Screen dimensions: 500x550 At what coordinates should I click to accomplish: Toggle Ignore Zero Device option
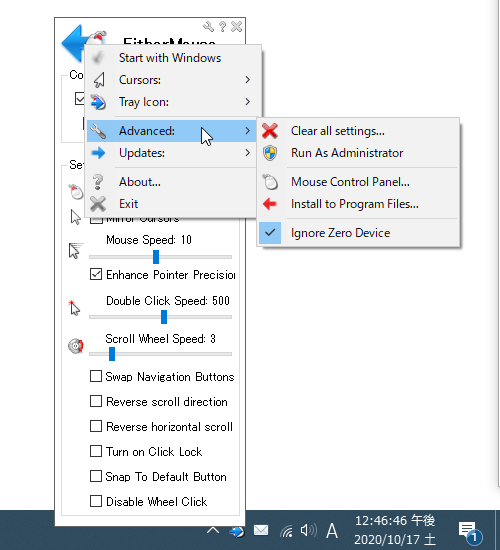pos(358,233)
